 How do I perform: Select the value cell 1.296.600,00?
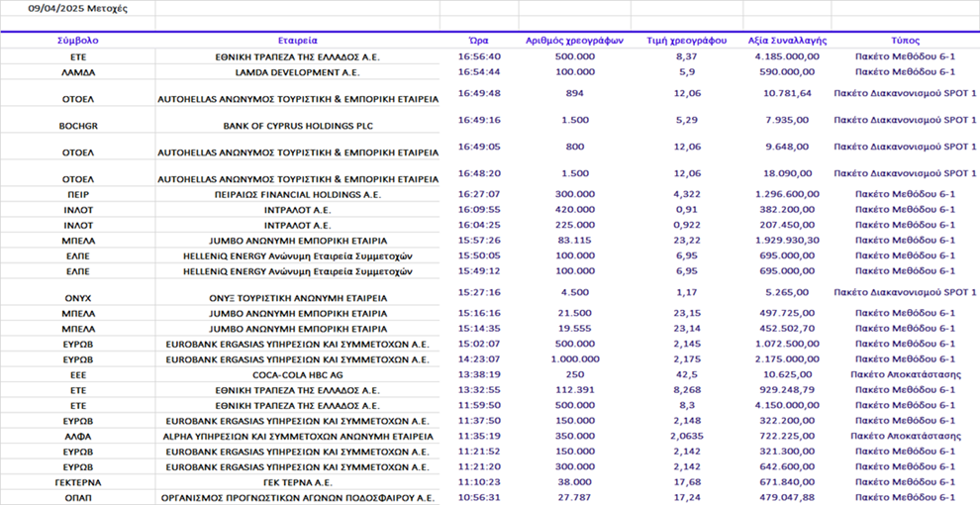tap(788, 194)
